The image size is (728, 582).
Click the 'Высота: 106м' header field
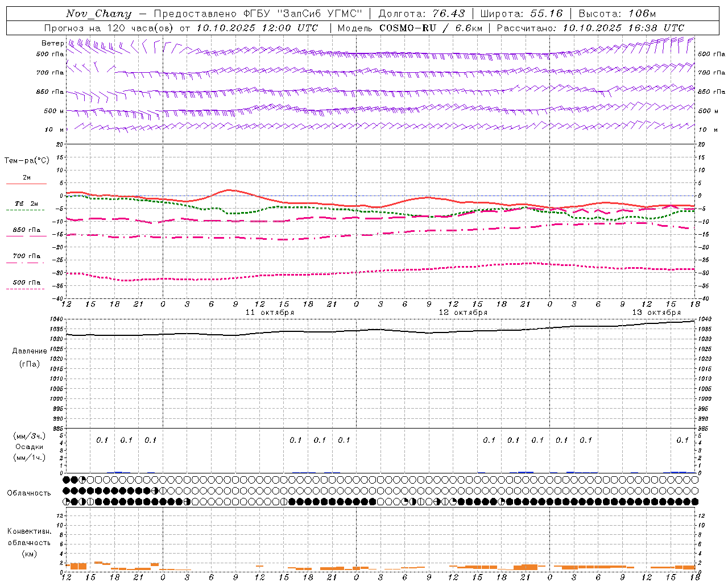click(x=617, y=14)
